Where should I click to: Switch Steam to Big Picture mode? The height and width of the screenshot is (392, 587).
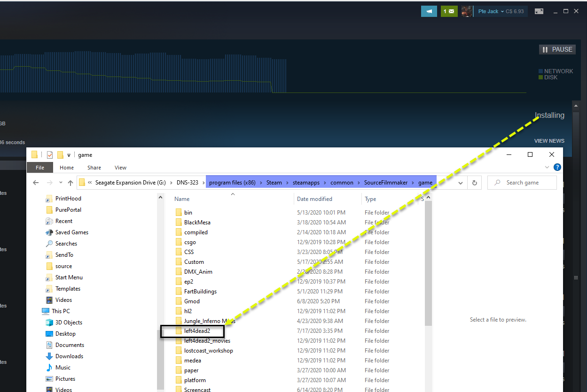pyautogui.click(x=539, y=11)
